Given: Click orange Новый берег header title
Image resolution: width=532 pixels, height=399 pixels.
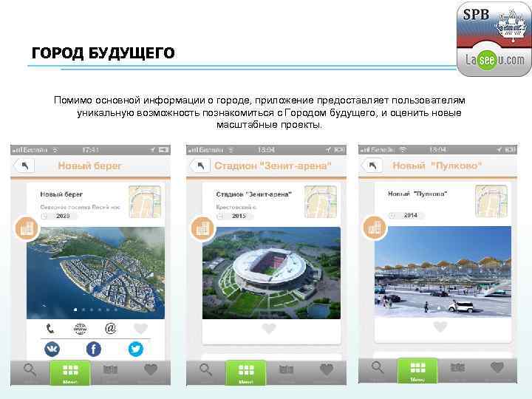Looking at the screenshot, I should coord(89,166).
